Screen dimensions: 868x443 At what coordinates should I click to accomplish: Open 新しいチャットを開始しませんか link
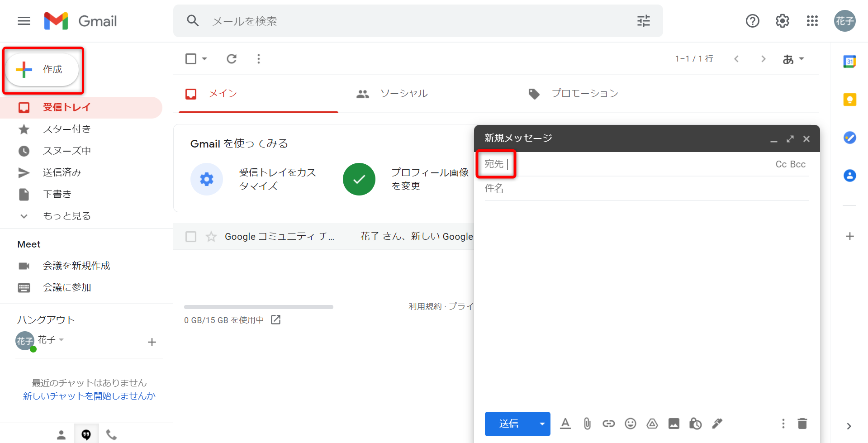click(x=89, y=395)
